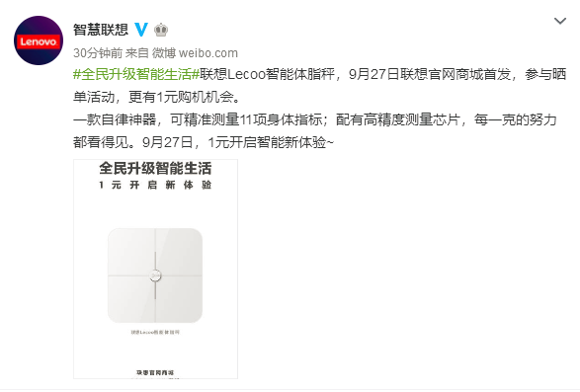The width and height of the screenshot is (580, 392).
Task: Click the 1元开启新体验 poster subtitle
Action: [155, 185]
